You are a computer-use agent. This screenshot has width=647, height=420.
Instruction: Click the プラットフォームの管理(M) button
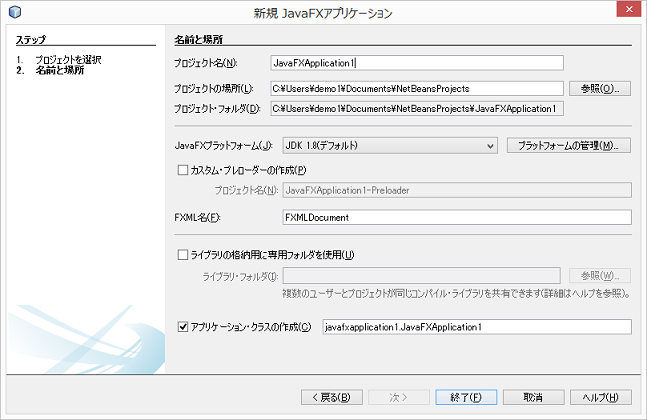568,145
